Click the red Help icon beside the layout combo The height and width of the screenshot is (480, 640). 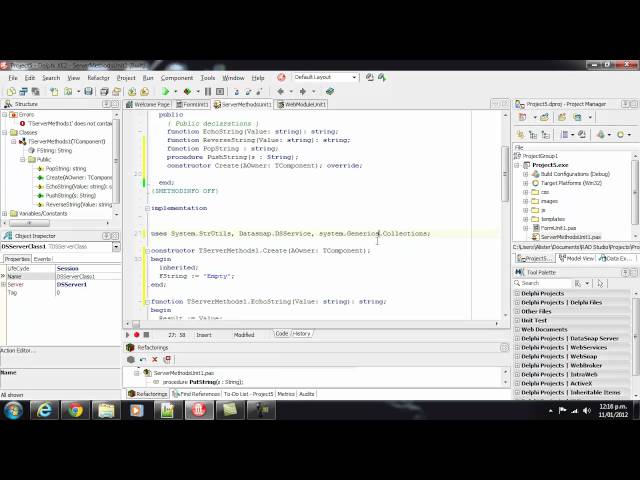tap(281, 77)
